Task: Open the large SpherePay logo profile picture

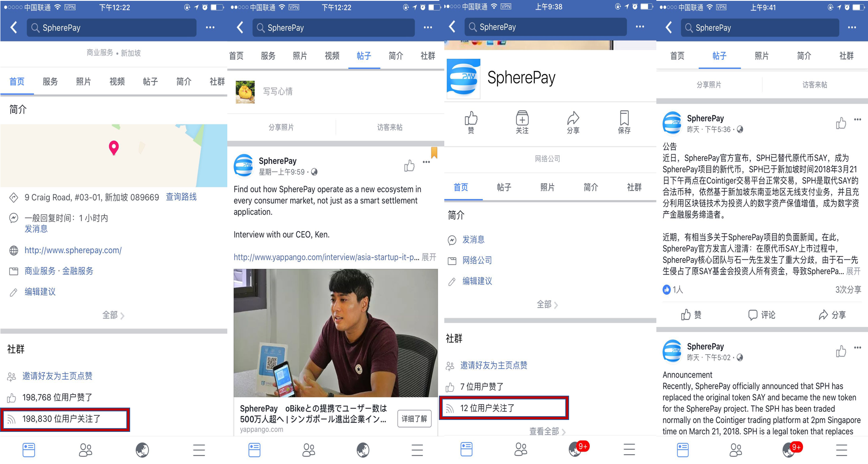Action: point(463,78)
